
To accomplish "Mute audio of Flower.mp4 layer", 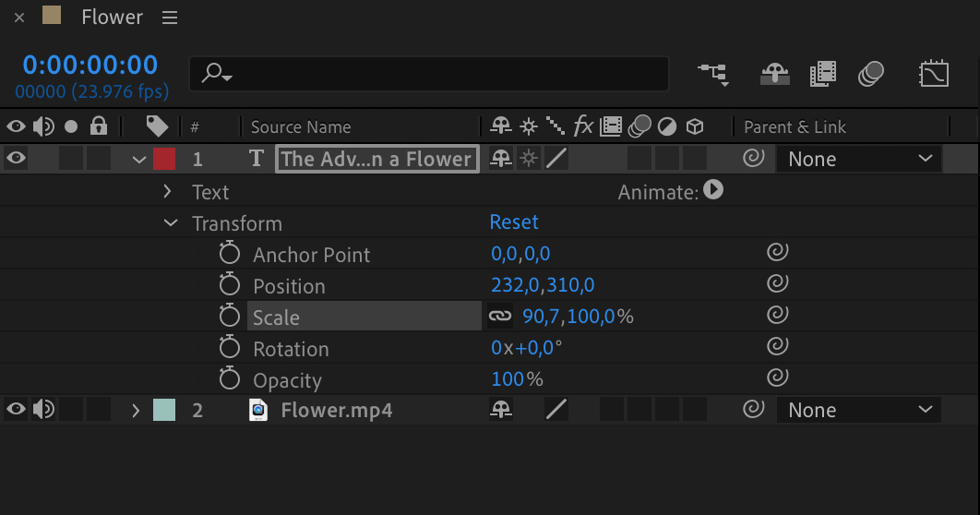I will click(x=43, y=410).
